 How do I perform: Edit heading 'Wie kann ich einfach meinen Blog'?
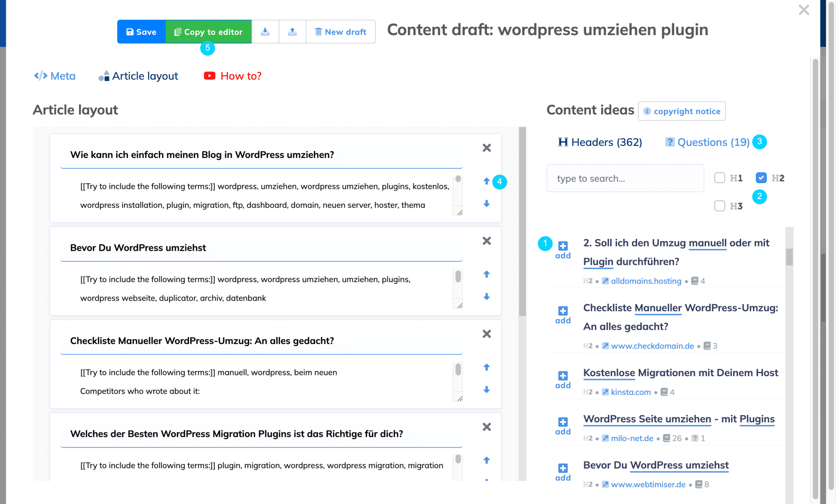click(x=262, y=155)
